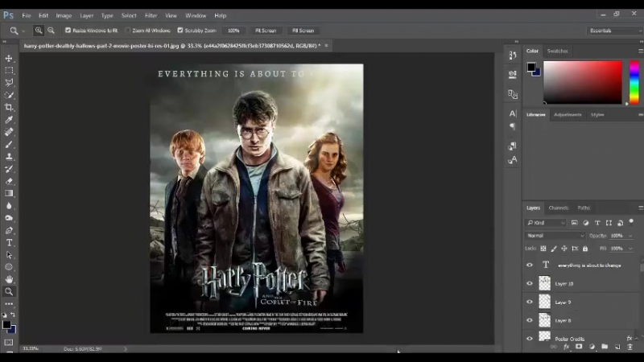Create a new group folder icon
The image size is (644, 362).
605,347
